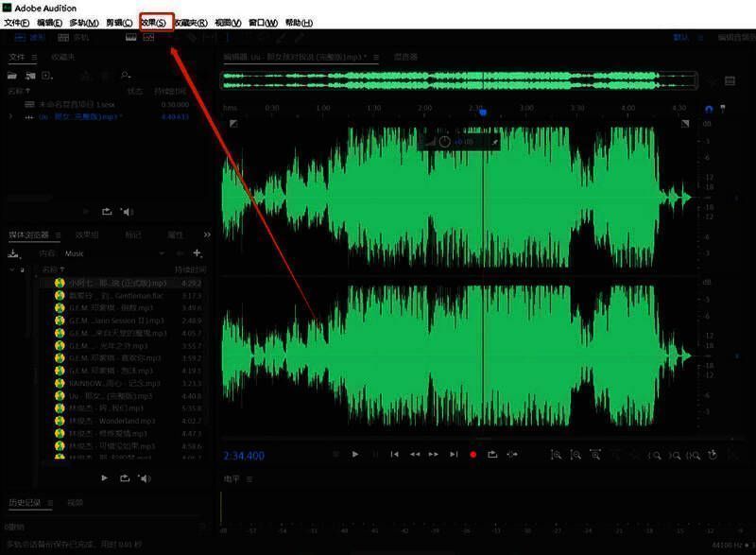This screenshot has height=555, width=756.
Task: Play audio from editor transport controls
Action: tap(355, 455)
